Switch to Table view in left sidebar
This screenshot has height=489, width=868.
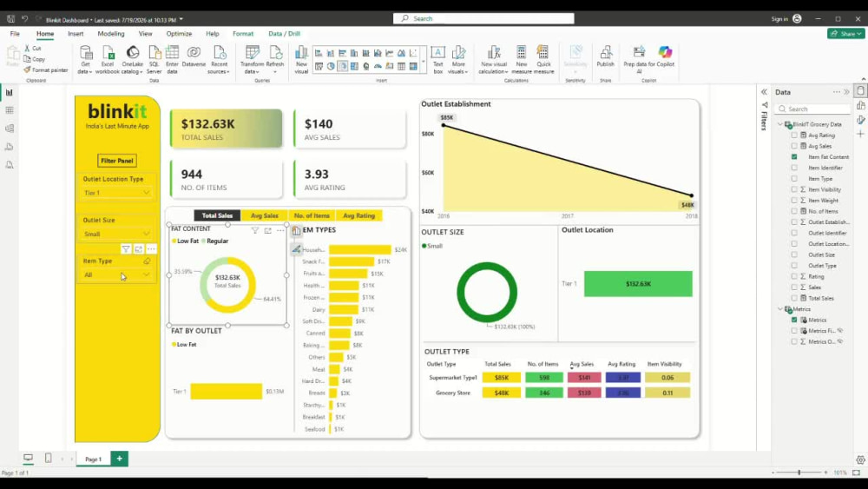pyautogui.click(x=10, y=110)
